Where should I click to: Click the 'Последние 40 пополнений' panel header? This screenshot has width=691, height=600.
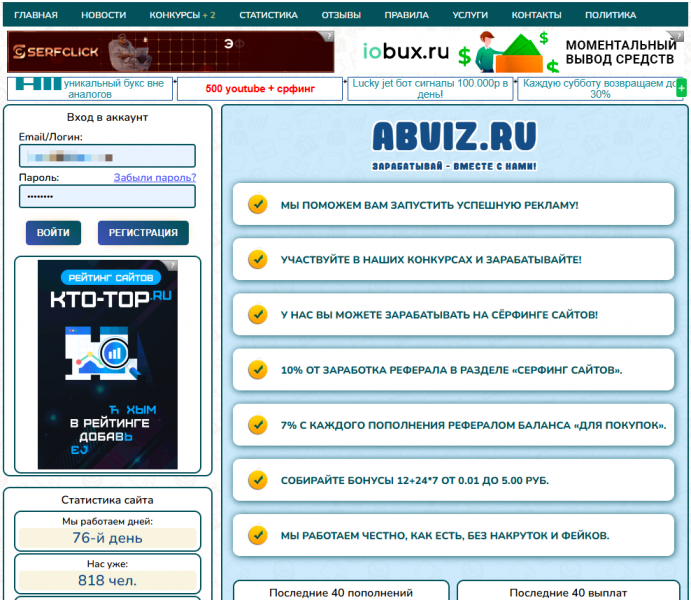point(341,593)
